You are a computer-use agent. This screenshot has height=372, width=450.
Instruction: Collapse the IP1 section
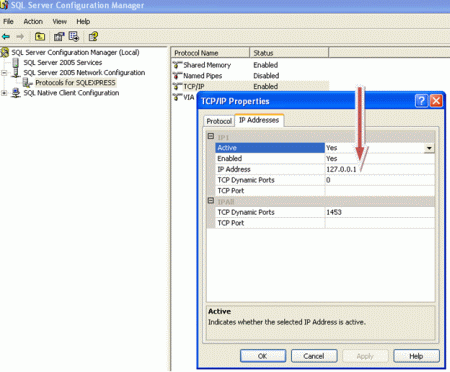point(211,136)
